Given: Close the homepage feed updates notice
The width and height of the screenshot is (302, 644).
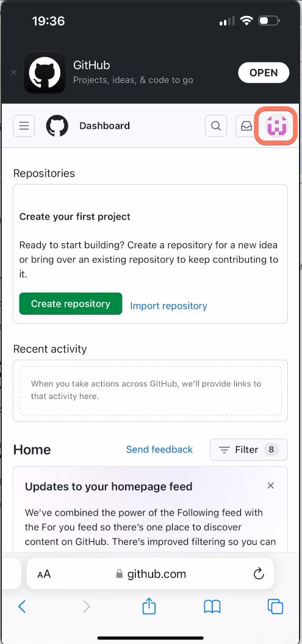Looking at the screenshot, I should click(x=270, y=486).
